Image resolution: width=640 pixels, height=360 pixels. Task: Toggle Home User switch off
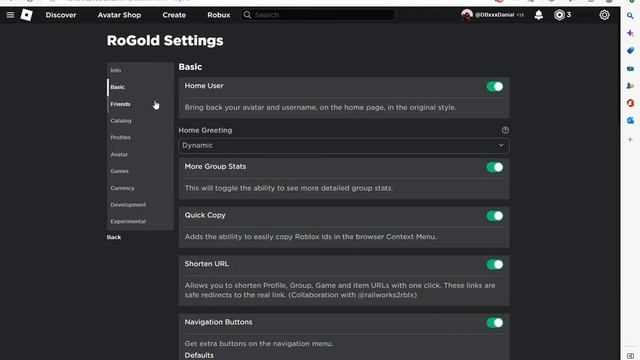(495, 87)
